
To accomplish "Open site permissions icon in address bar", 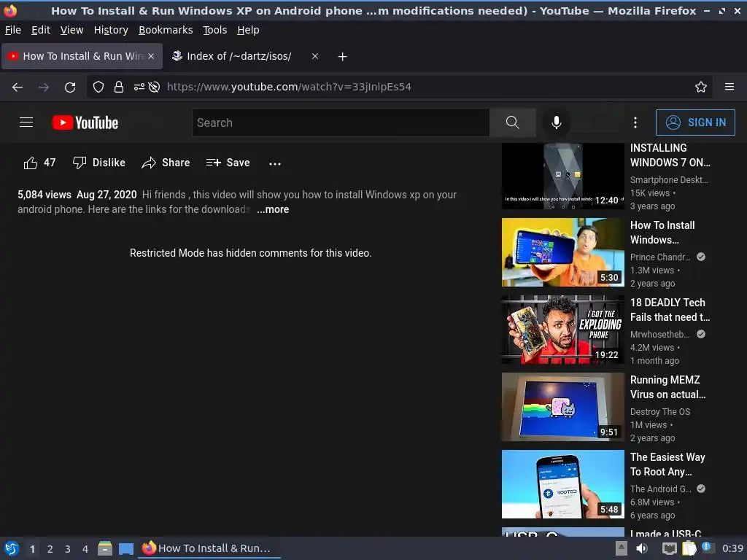I will point(139,87).
